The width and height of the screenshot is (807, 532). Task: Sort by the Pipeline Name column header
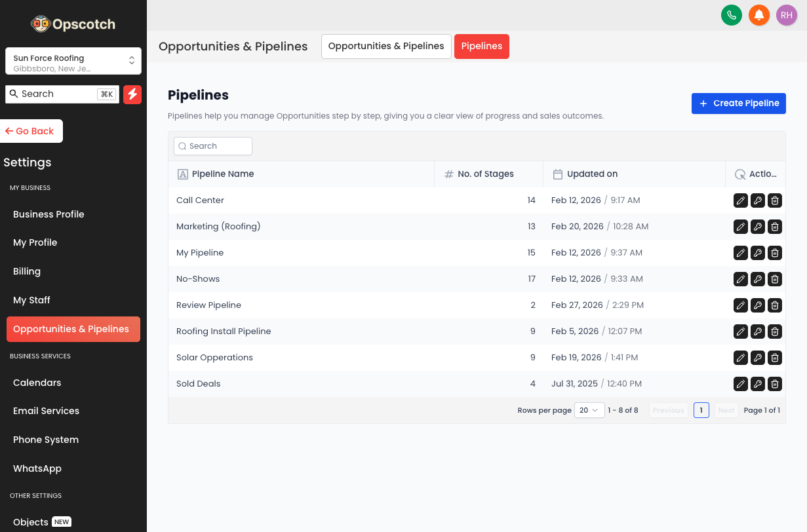coord(223,174)
